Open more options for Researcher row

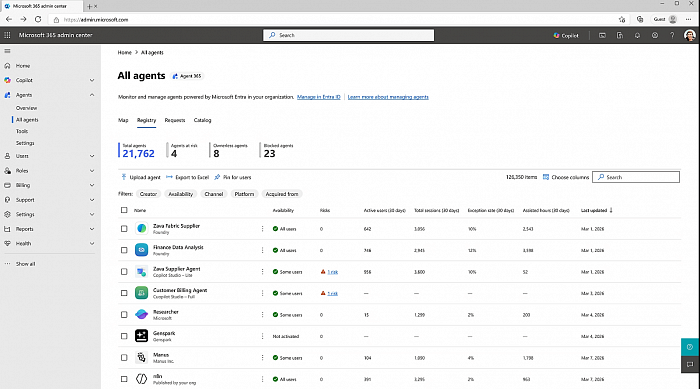tap(262, 314)
